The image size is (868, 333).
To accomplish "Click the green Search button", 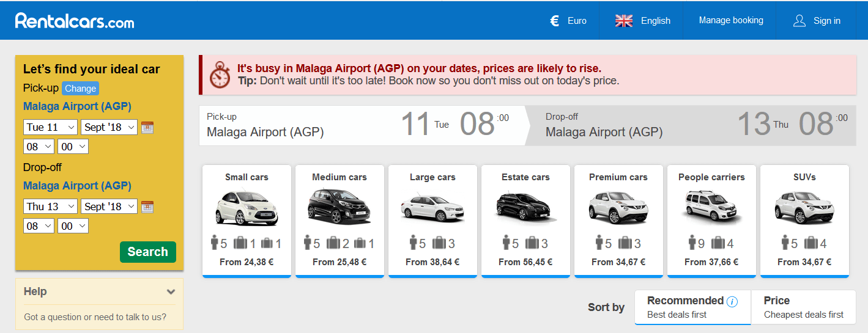I will (148, 252).
